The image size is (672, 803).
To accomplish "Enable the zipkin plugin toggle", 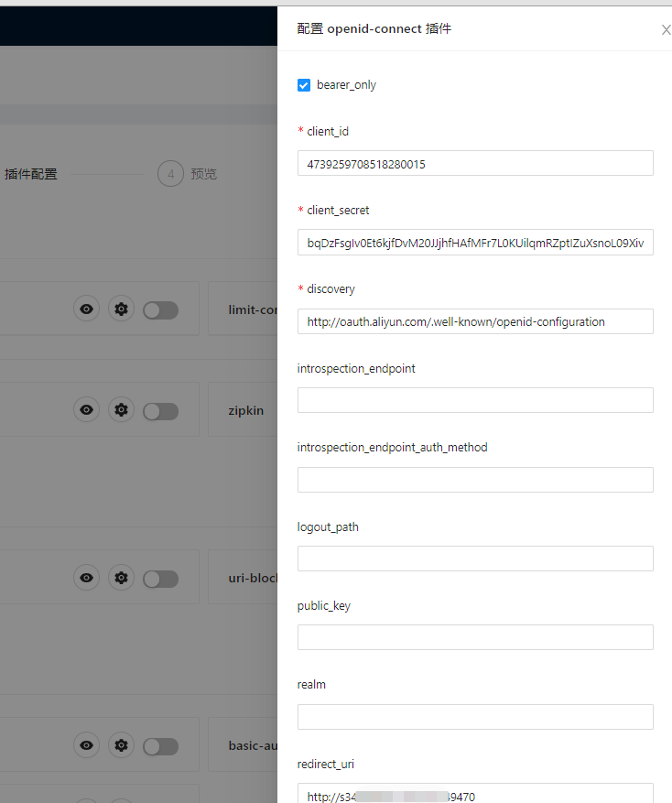I will click(x=160, y=409).
